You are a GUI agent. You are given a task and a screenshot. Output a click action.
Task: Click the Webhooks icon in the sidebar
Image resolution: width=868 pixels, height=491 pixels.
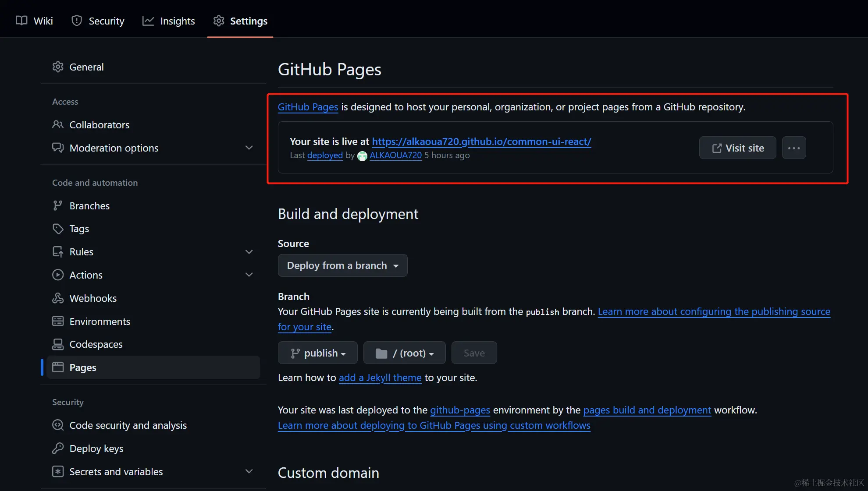pos(58,298)
